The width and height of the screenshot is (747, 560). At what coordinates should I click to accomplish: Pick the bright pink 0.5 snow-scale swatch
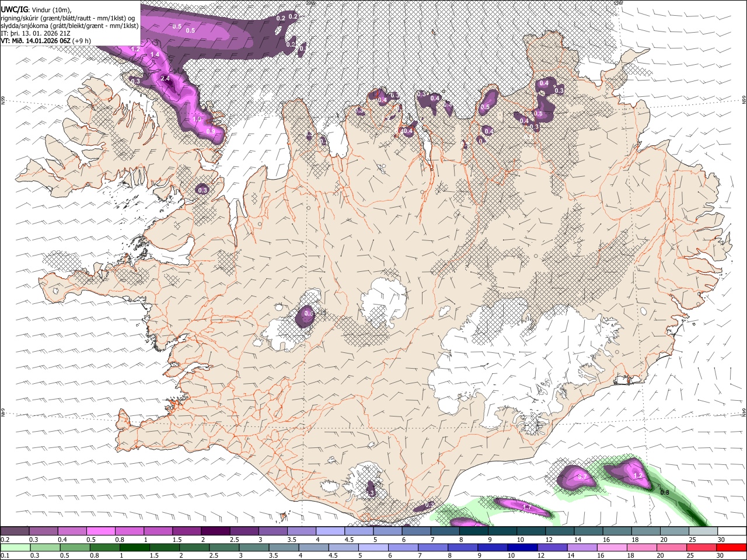pyautogui.click(x=100, y=531)
